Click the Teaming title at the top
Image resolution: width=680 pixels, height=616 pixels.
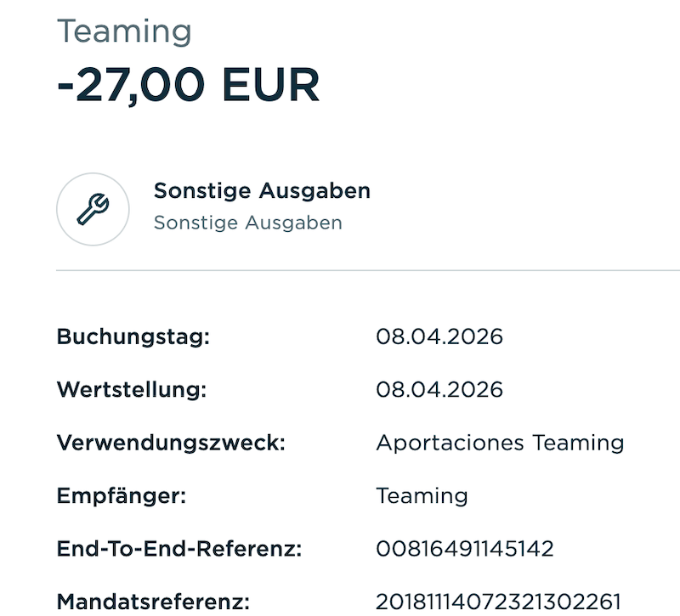click(124, 31)
